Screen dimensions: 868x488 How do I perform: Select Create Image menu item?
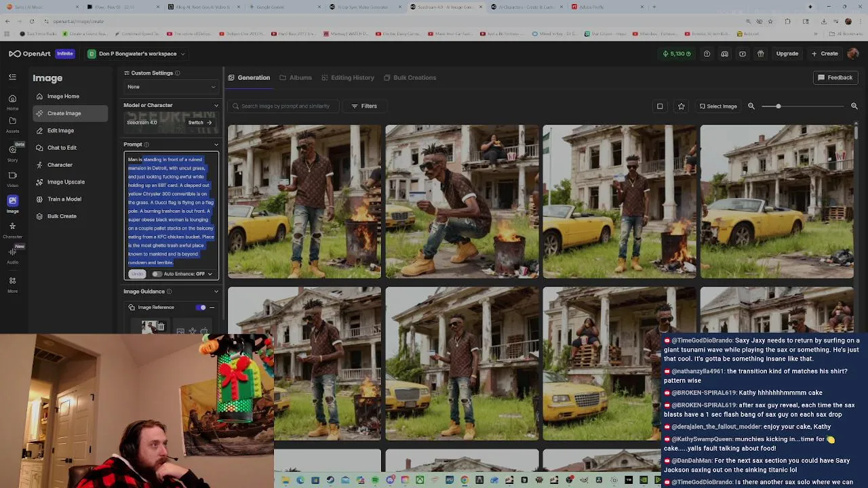click(x=70, y=113)
